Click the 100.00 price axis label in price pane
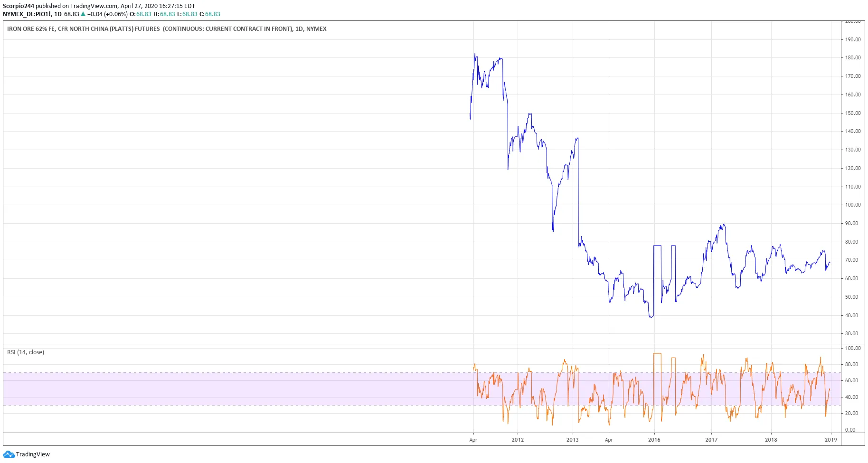Screen dimensions: 868x463 [853, 205]
